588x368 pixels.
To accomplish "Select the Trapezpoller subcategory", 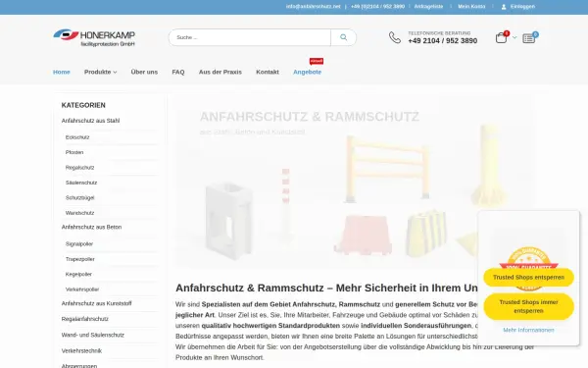I will [x=80, y=259].
